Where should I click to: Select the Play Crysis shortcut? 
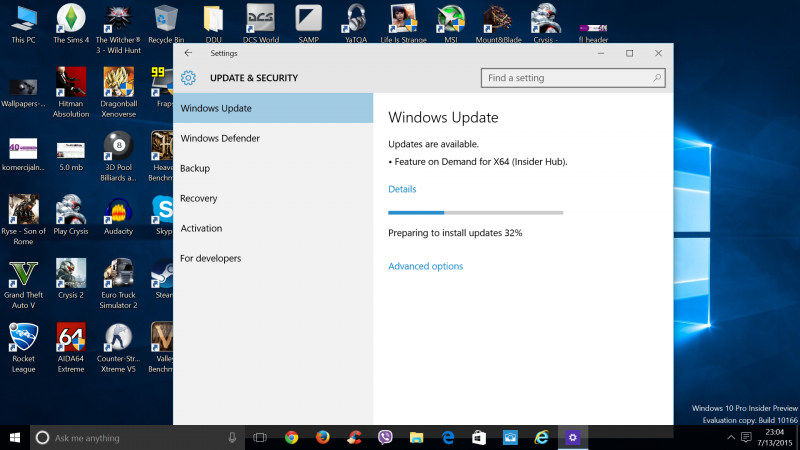click(71, 215)
